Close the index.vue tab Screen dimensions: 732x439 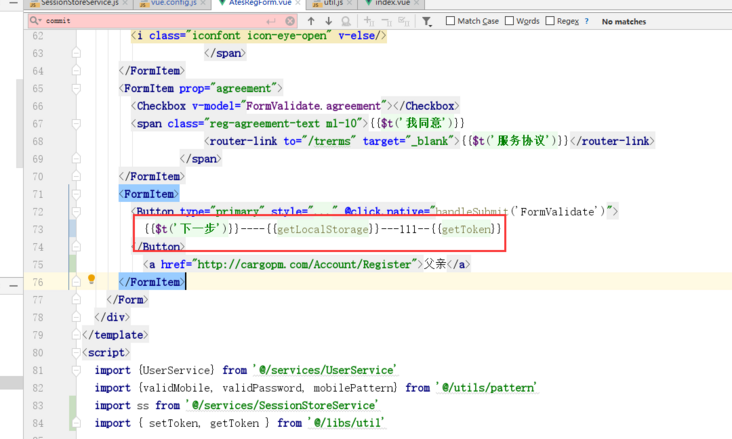click(416, 3)
